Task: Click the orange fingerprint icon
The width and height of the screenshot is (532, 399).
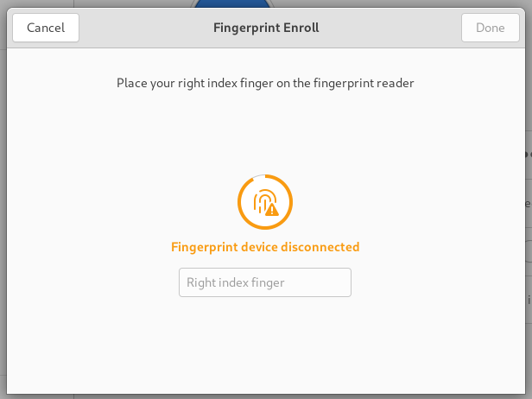Action: click(x=264, y=201)
